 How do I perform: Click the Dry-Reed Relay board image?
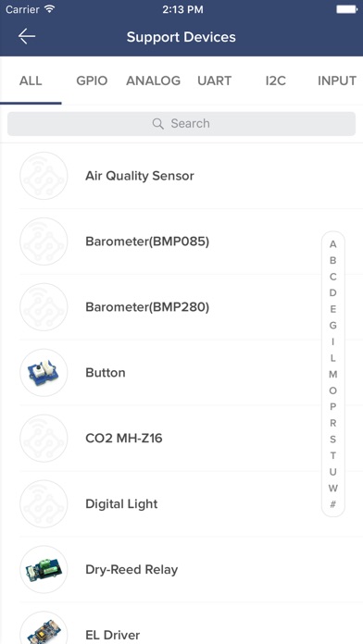44,569
